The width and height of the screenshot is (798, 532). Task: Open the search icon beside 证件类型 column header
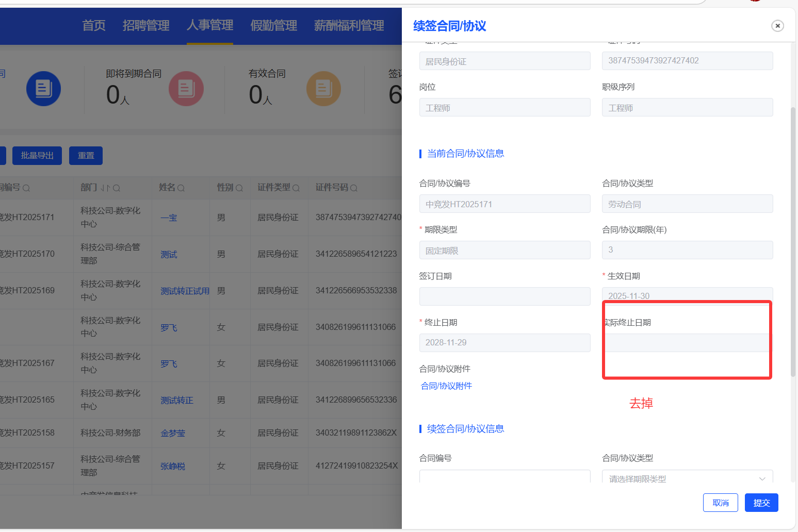296,188
